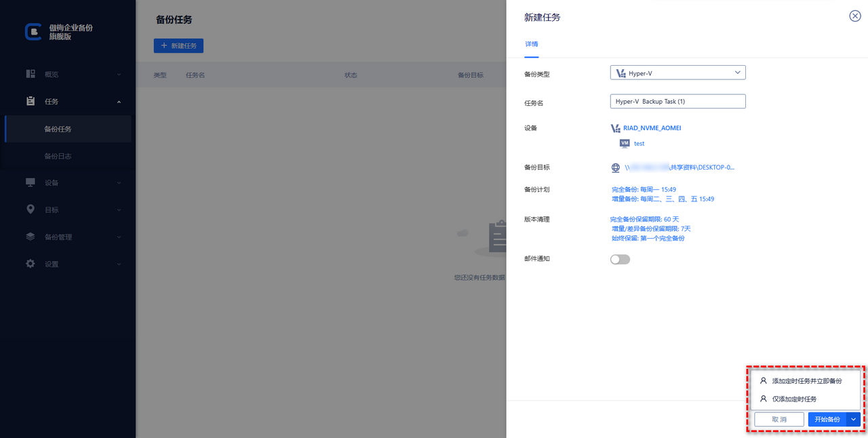
Task: Open the backup target network path link
Action: pos(679,167)
